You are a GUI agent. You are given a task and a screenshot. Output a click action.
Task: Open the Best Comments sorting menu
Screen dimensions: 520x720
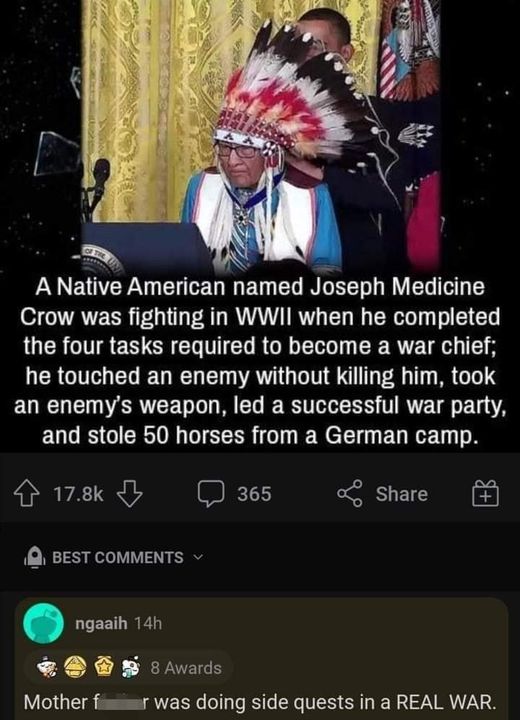click(x=118, y=557)
